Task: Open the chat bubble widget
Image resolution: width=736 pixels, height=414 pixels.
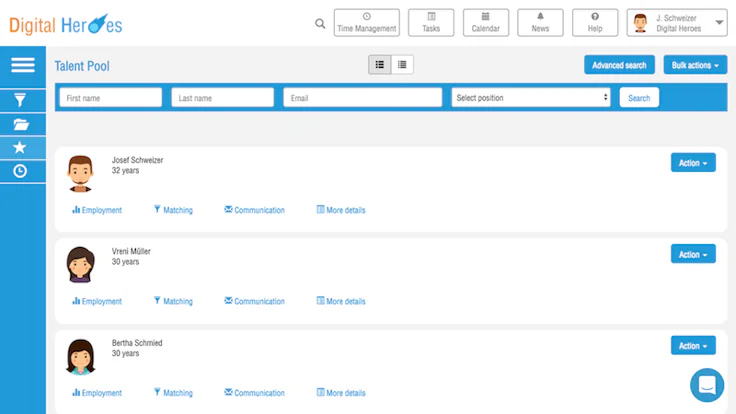Action: [707, 385]
